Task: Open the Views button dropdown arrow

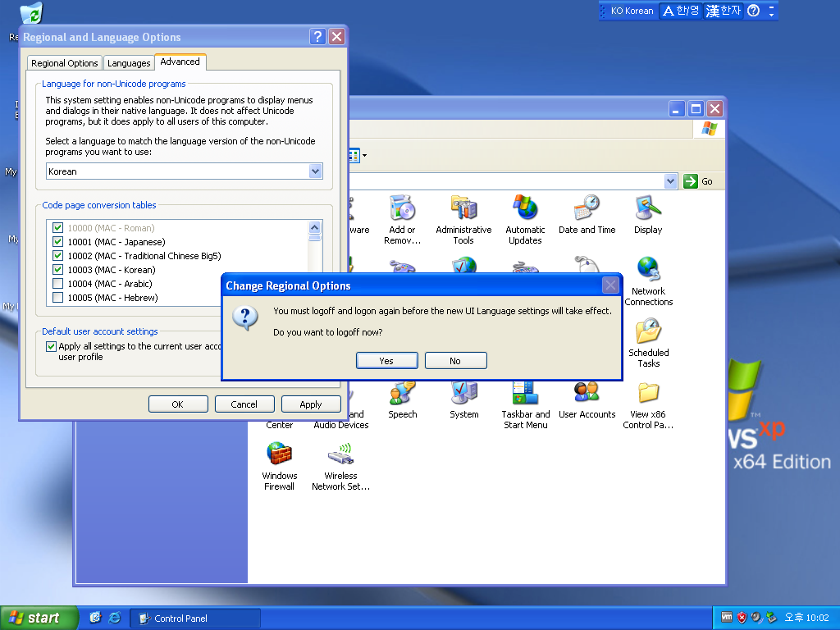Action: (365, 155)
